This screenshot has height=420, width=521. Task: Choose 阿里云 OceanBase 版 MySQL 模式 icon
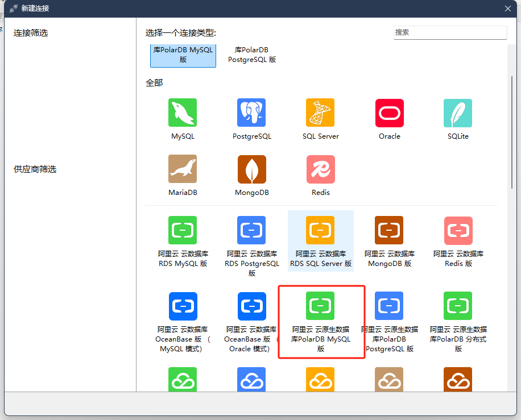pos(183,306)
